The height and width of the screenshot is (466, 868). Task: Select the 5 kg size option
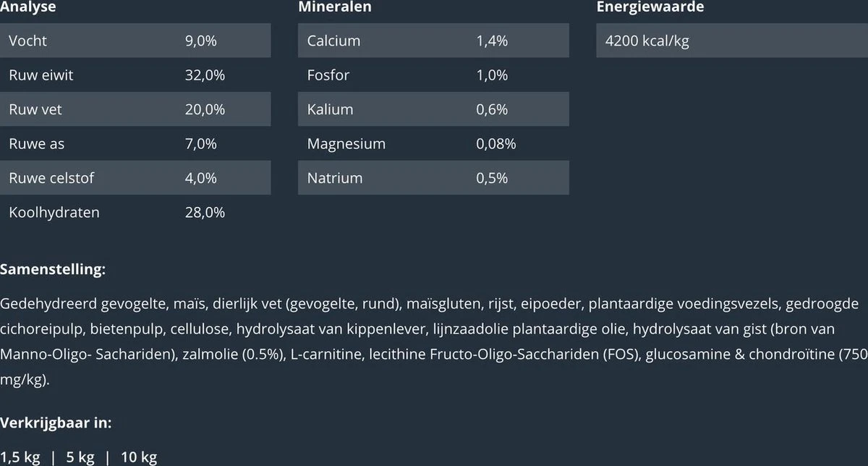click(x=80, y=457)
